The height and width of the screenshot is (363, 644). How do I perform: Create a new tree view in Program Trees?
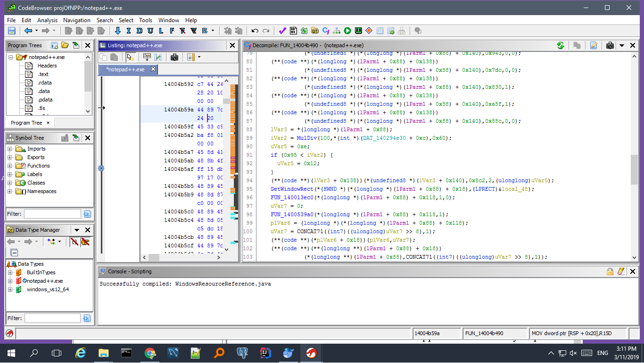[54, 45]
